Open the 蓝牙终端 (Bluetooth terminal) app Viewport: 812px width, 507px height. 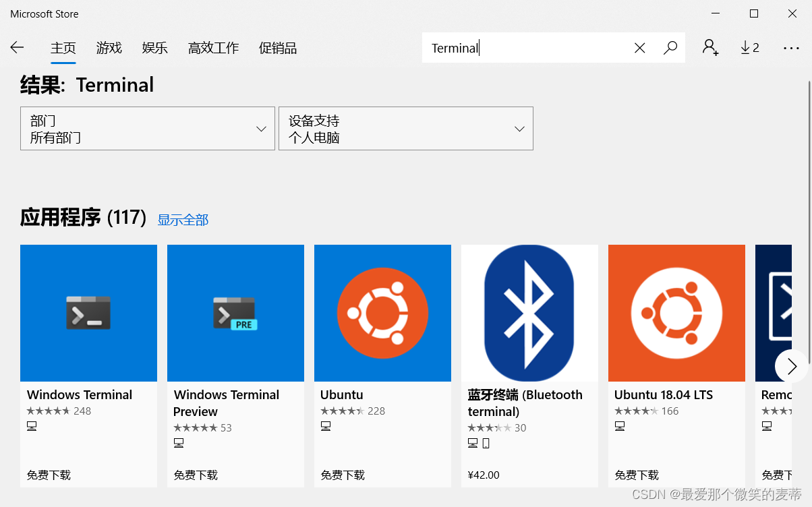(529, 312)
